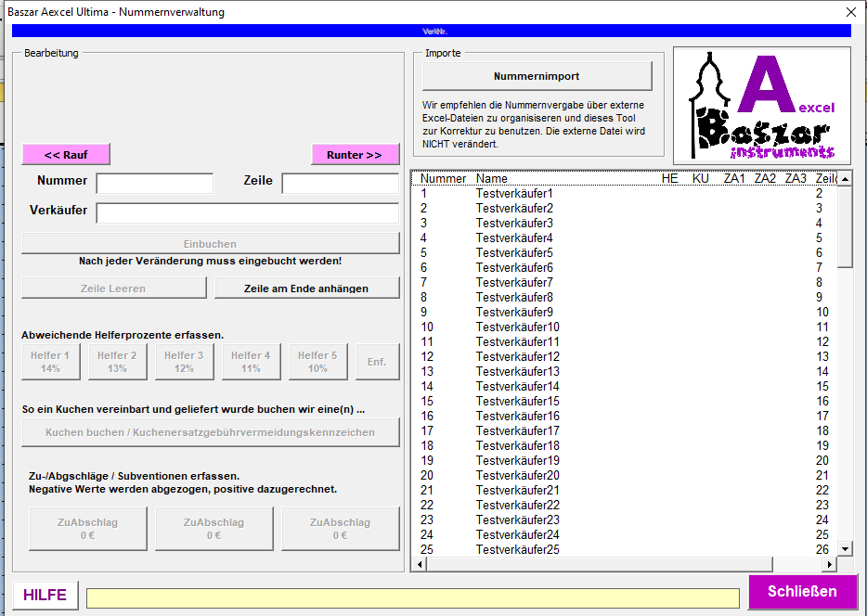Click Zeile am Ende anhängen

click(306, 288)
